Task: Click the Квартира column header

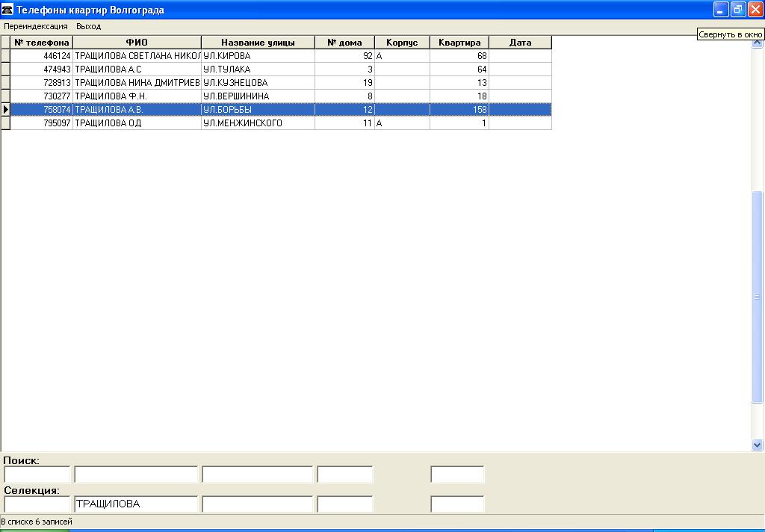Action: pyautogui.click(x=459, y=43)
